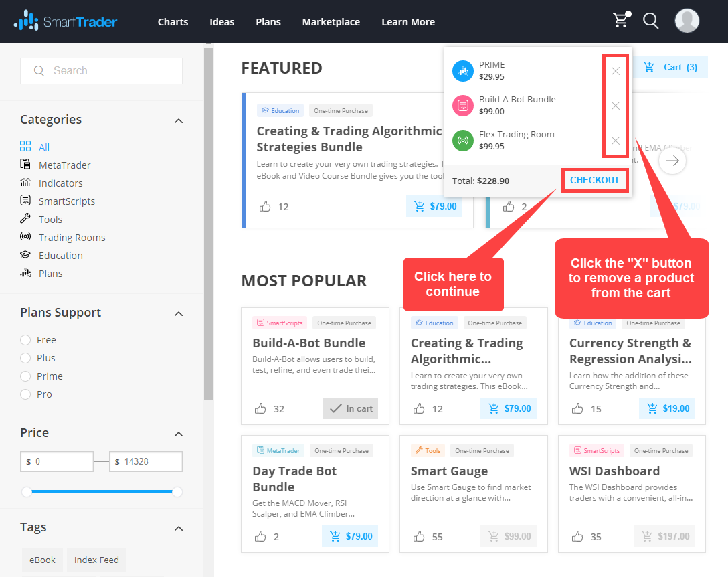728x577 pixels.
Task: Select the eBook tag
Action: click(x=42, y=560)
